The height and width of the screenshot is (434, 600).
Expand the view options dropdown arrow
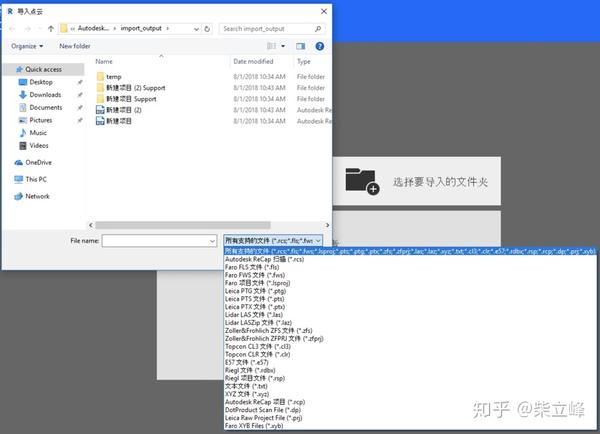(x=283, y=46)
